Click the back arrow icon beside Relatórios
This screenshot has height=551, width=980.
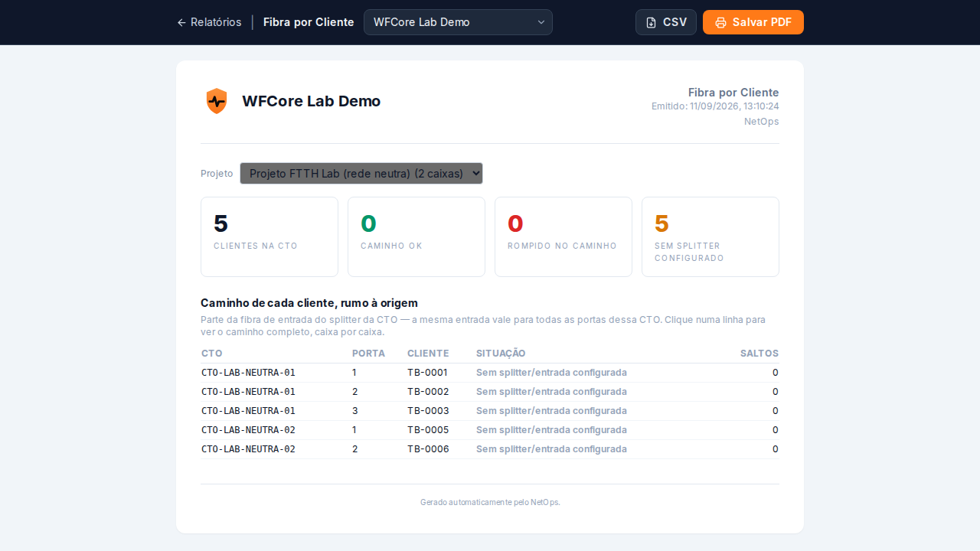(181, 22)
